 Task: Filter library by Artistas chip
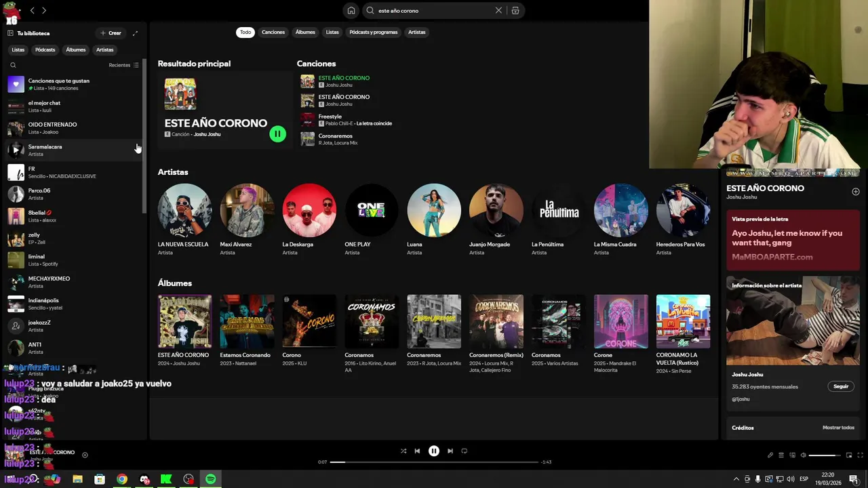pos(105,49)
